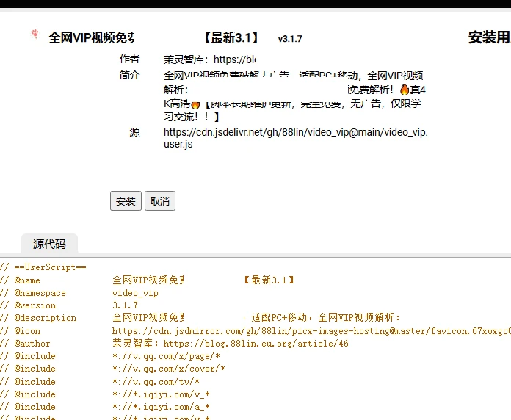Click the @include *://v.qq.com/tv/* line
The image size is (511, 420).
click(x=100, y=382)
